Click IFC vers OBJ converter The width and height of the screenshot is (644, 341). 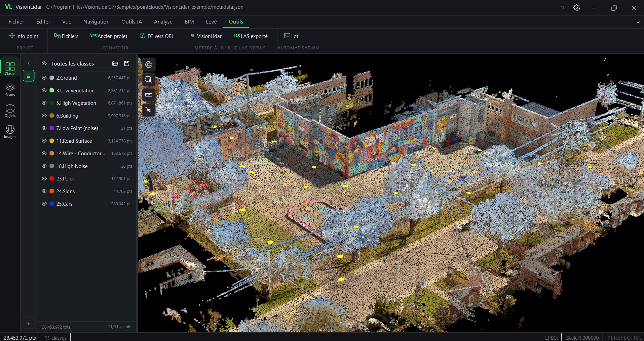click(156, 36)
